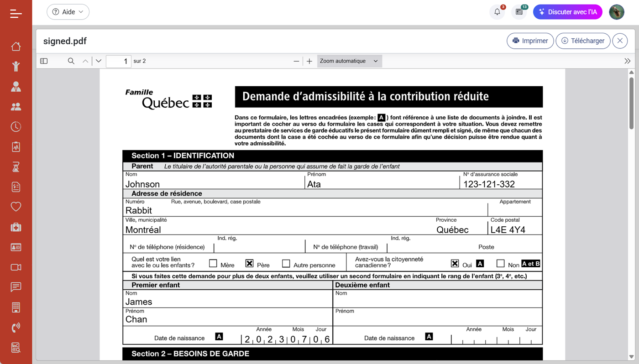Open the child figure icon in the sidebar
Viewport: 639px width, 364px height.
click(x=16, y=67)
